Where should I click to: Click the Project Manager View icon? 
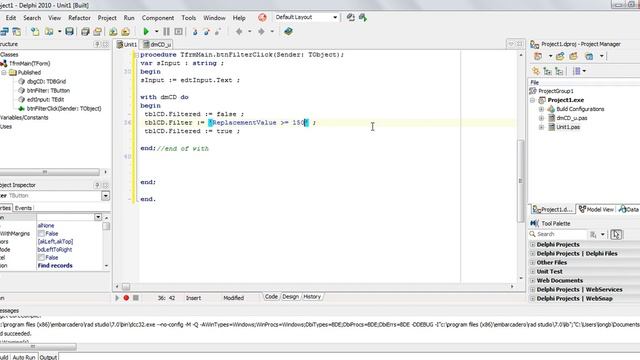coord(589,56)
